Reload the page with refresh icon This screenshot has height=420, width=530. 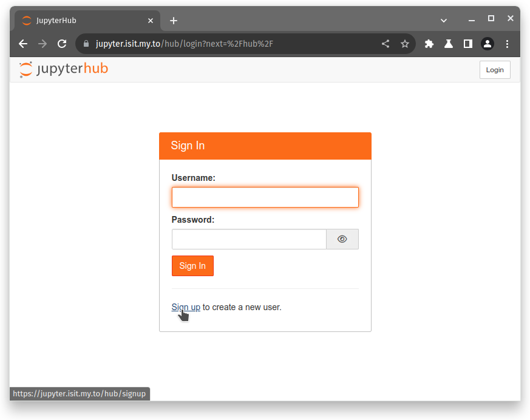[x=62, y=44]
